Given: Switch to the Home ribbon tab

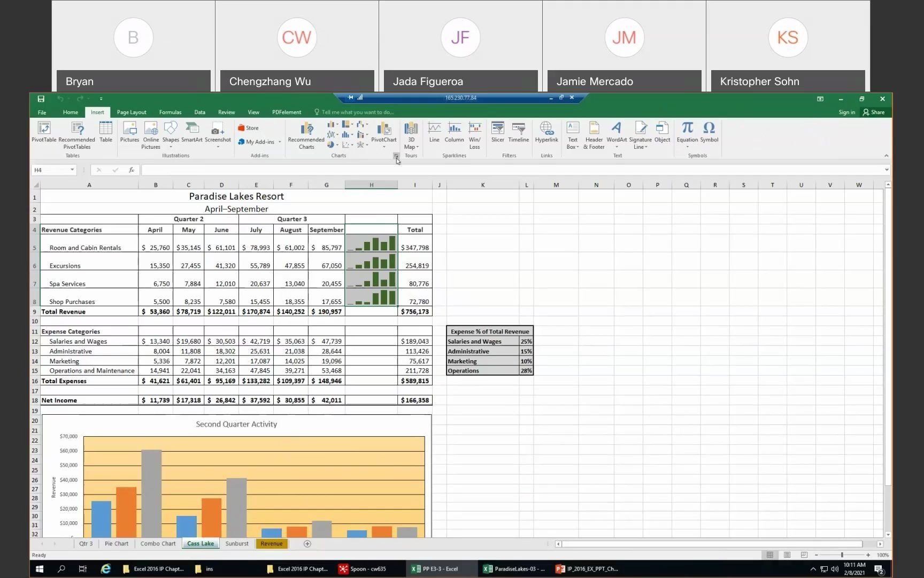Looking at the screenshot, I should 71,112.
